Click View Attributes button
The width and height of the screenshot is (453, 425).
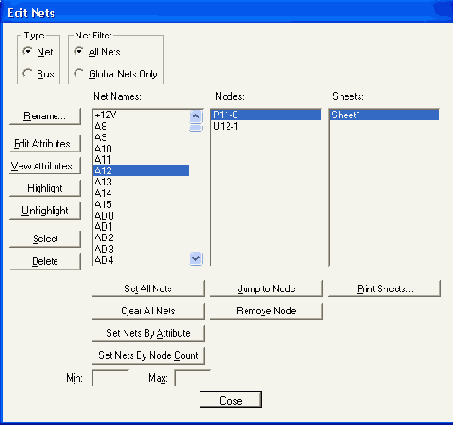pos(45,166)
